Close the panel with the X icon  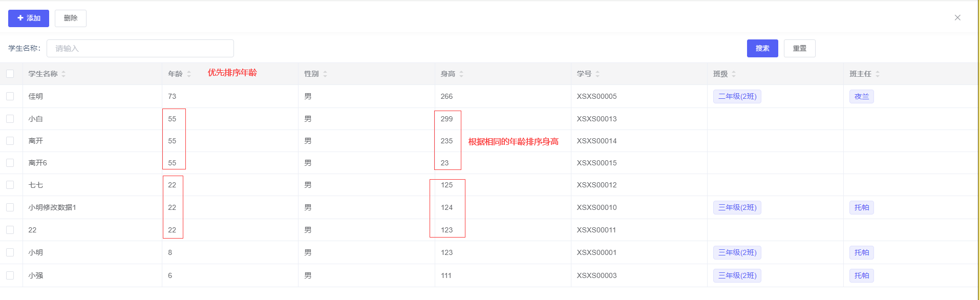click(957, 18)
